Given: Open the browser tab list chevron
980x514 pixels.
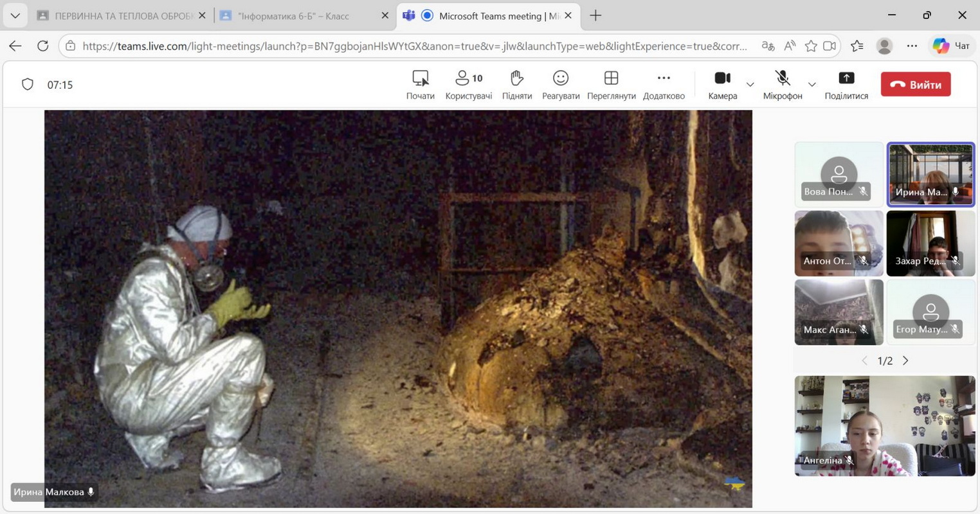Looking at the screenshot, I should click(15, 15).
